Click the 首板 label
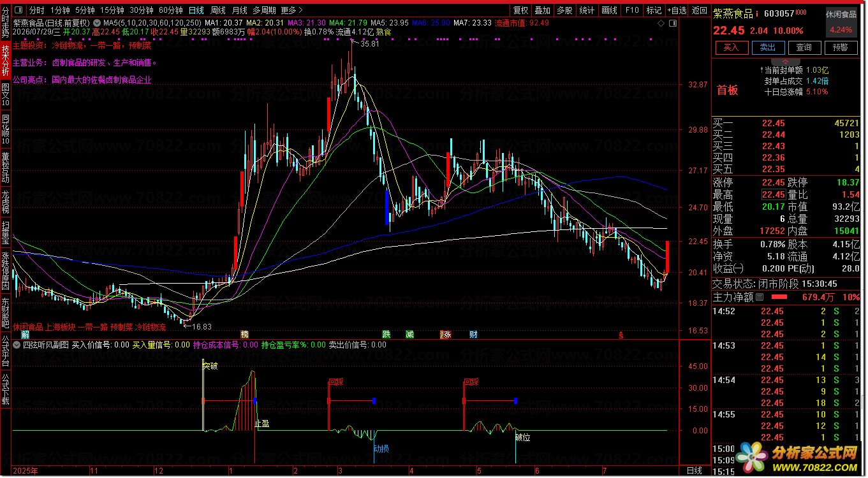This screenshot has width=868, height=478. click(728, 90)
